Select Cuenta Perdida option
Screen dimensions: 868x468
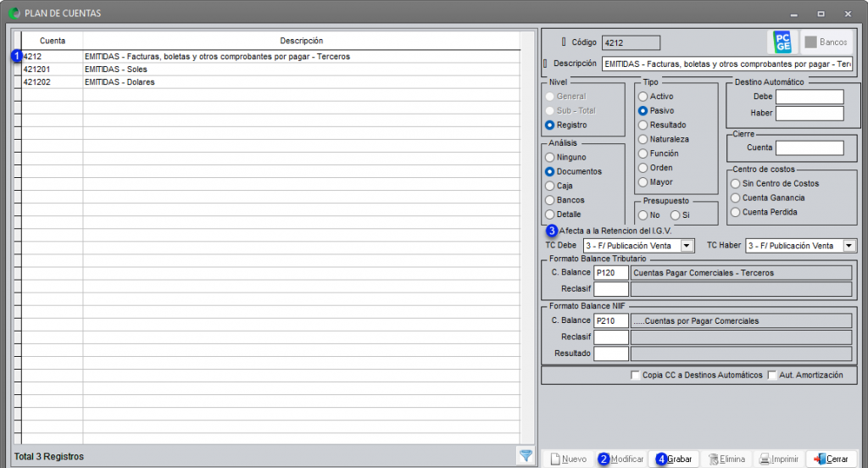tap(735, 212)
